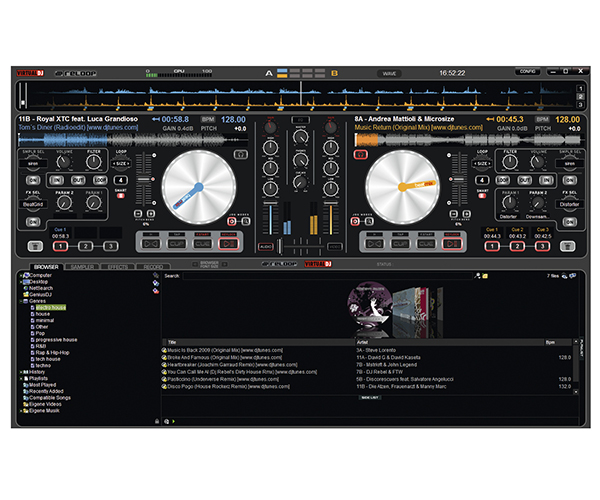The width and height of the screenshot is (600, 500).
Task: Click the left deck jog wheel
Action: coord(199,187)
